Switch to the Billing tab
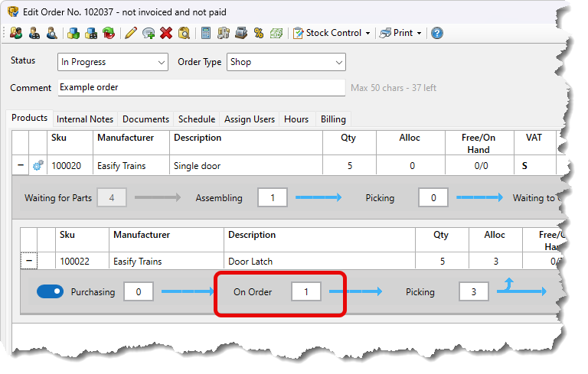This screenshot has height=374, width=588. point(333,119)
